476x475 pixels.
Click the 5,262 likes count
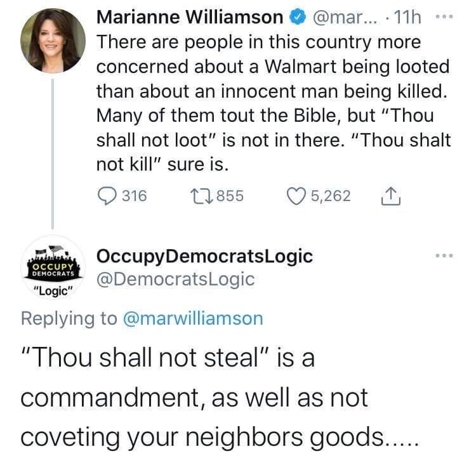point(331,195)
